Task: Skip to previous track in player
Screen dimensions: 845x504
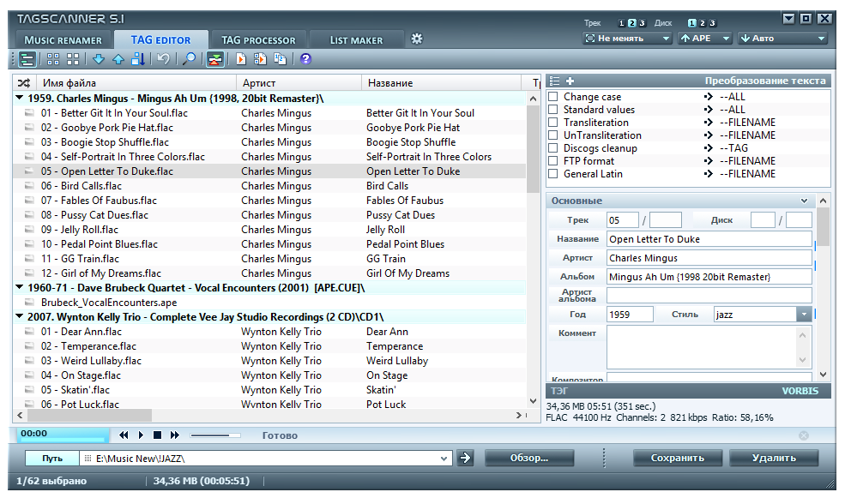Action: pyautogui.click(x=124, y=435)
